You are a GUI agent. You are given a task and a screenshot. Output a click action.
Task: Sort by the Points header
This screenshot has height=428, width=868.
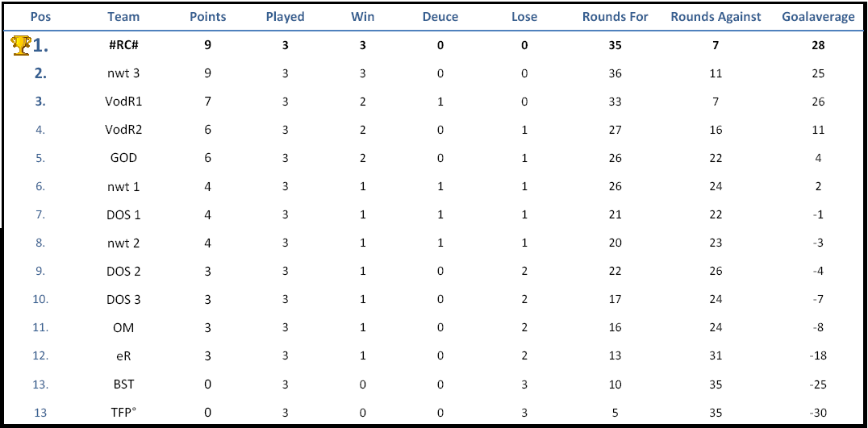point(207,17)
